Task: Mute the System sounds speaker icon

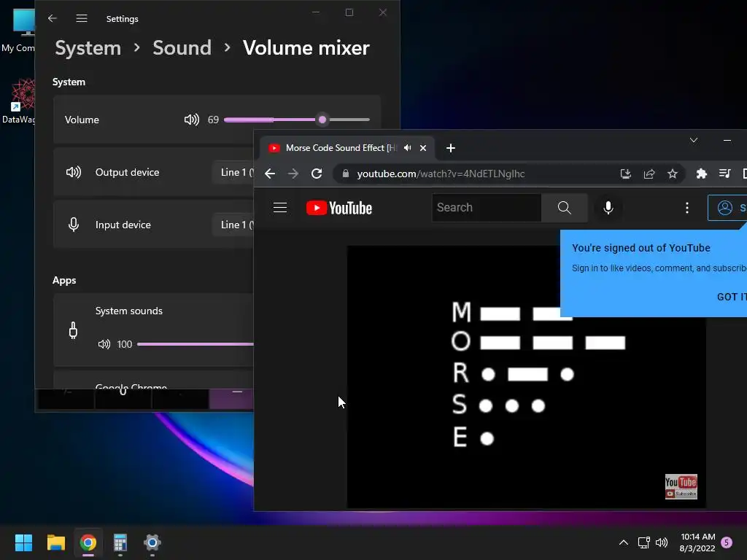Action: [x=104, y=344]
